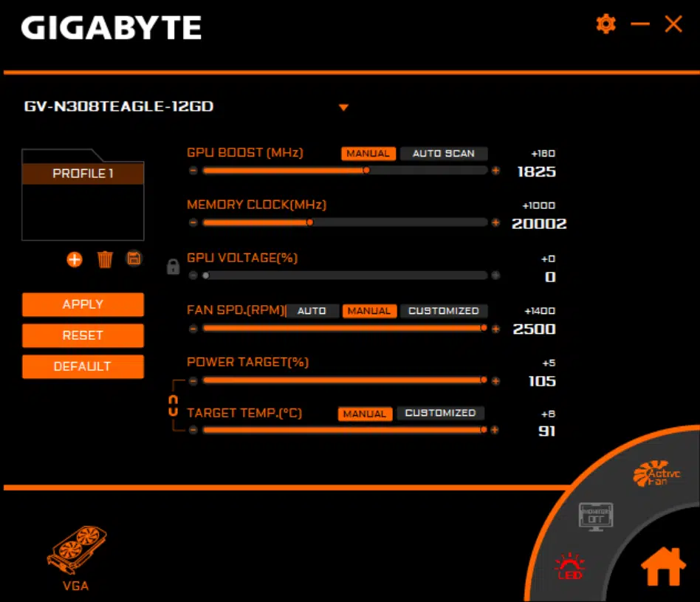Increase GPU BOOST with plus stepper
This screenshot has height=602, width=700.
(x=495, y=170)
